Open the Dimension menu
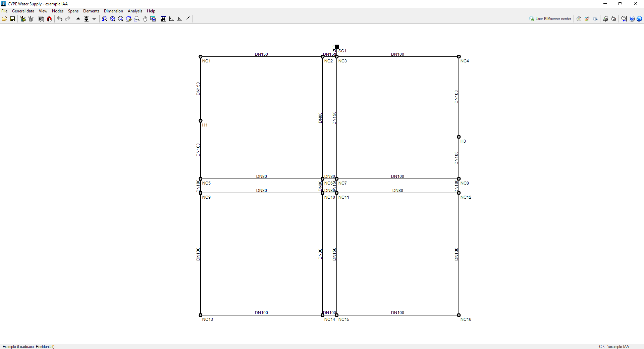Viewport: 644px width, 349px height. pyautogui.click(x=113, y=11)
